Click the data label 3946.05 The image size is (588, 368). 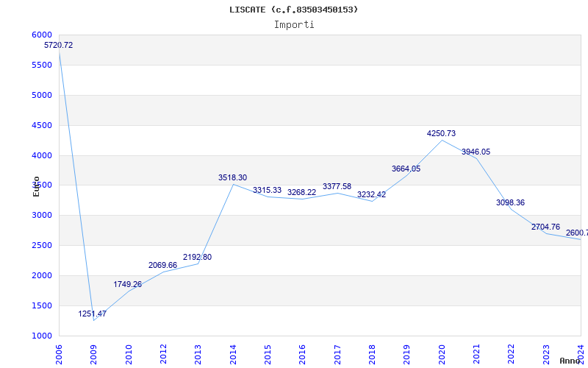coord(476,152)
